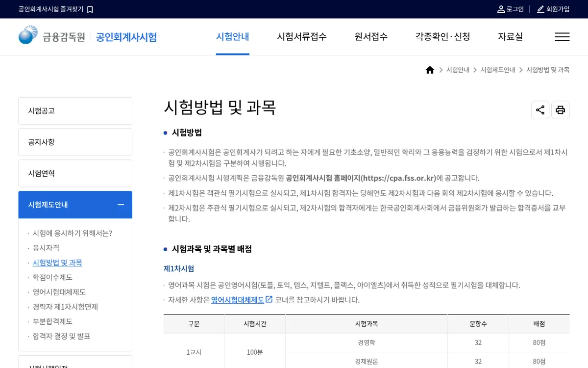The height and width of the screenshot is (368, 588).
Task: Click the 경제원론 table cell
Action: pyautogui.click(x=367, y=361)
